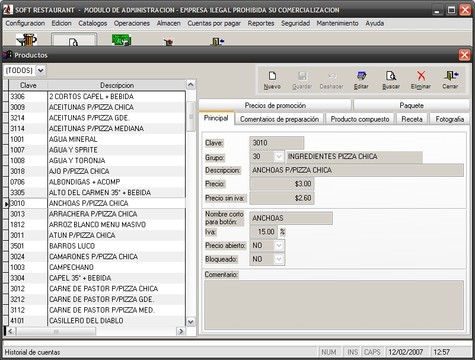Click the Buscar search icon
475x360 pixels.
(x=391, y=76)
